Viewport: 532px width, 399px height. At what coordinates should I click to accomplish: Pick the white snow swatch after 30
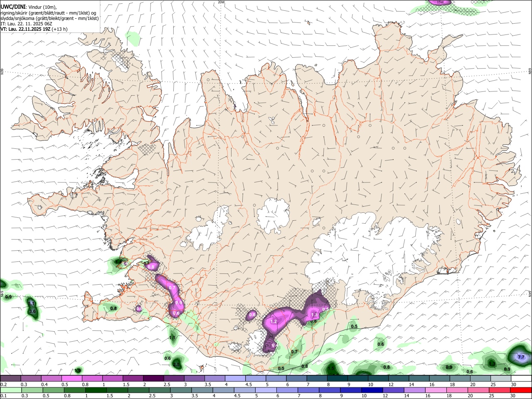pos(521,379)
